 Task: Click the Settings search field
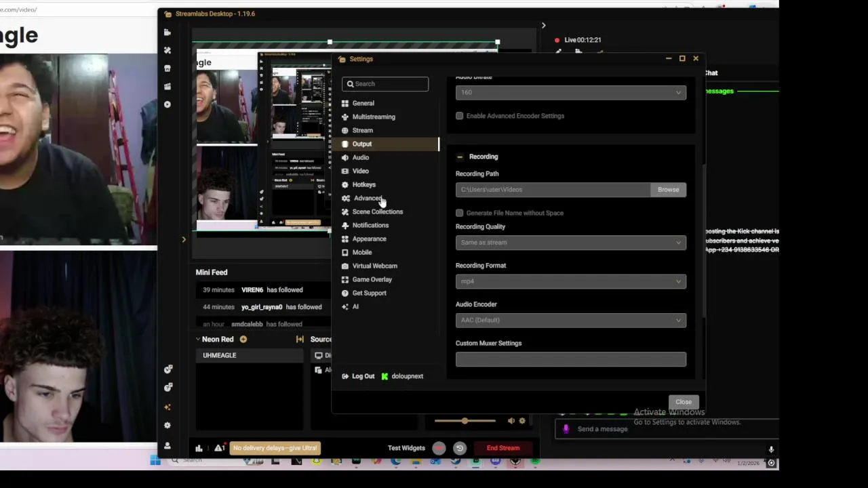click(x=385, y=84)
